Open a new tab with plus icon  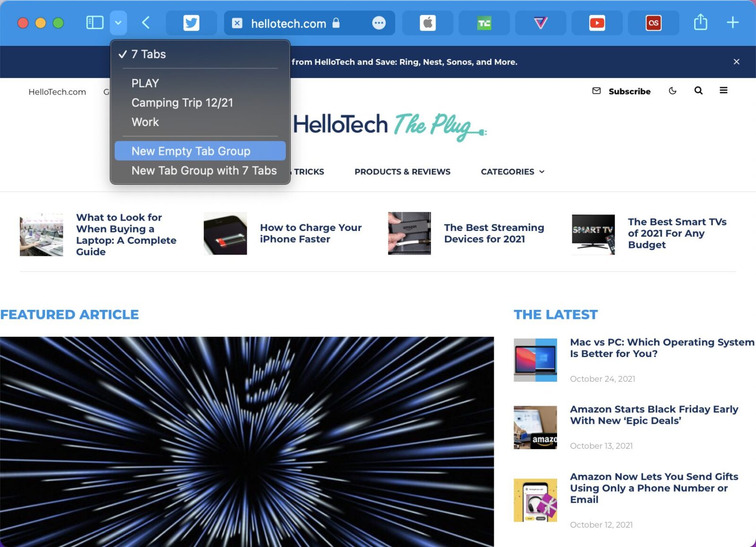[x=732, y=23]
